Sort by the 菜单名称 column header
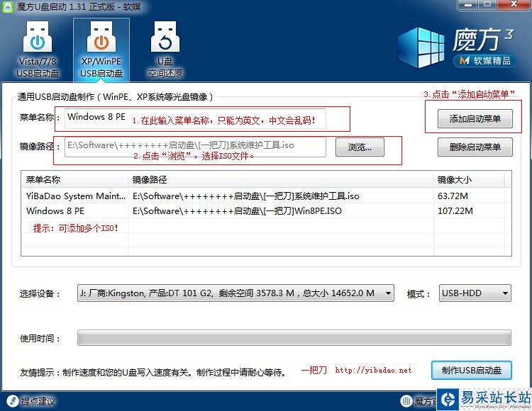 coord(75,179)
